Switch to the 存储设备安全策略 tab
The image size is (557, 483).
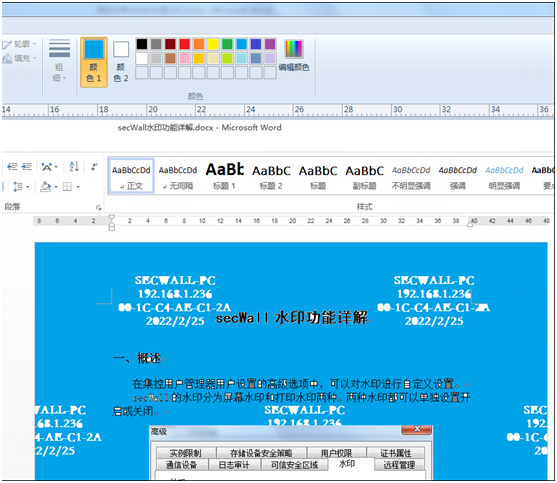pos(261,453)
